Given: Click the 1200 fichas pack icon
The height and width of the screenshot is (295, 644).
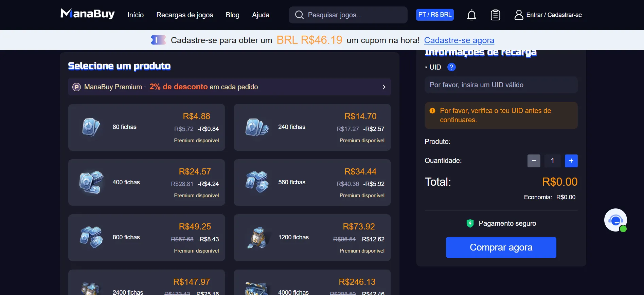Looking at the screenshot, I should point(258,237).
